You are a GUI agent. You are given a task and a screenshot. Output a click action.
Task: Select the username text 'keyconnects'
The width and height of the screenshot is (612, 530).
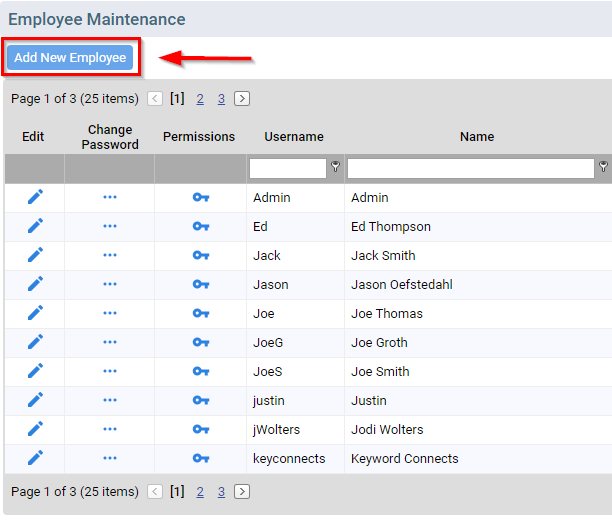(x=289, y=459)
